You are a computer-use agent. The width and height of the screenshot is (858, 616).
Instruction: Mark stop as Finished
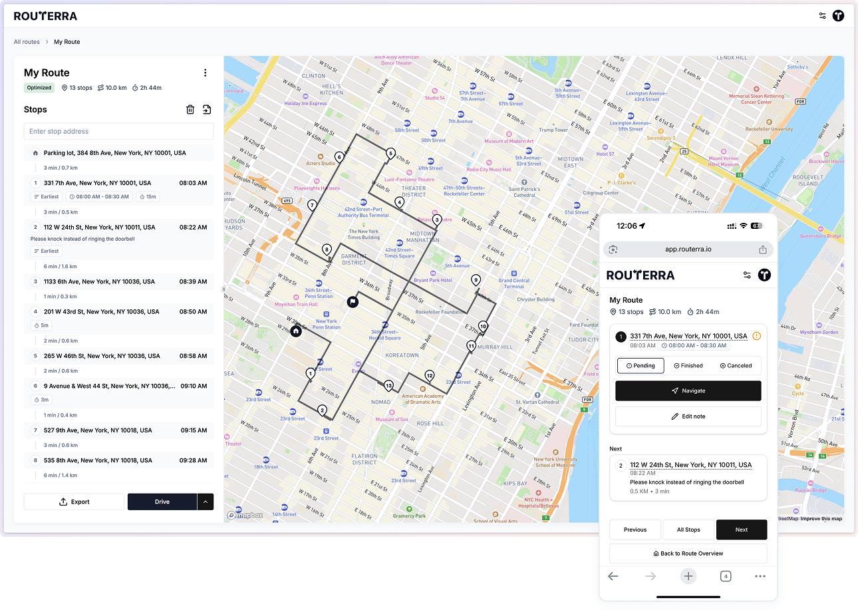(688, 365)
